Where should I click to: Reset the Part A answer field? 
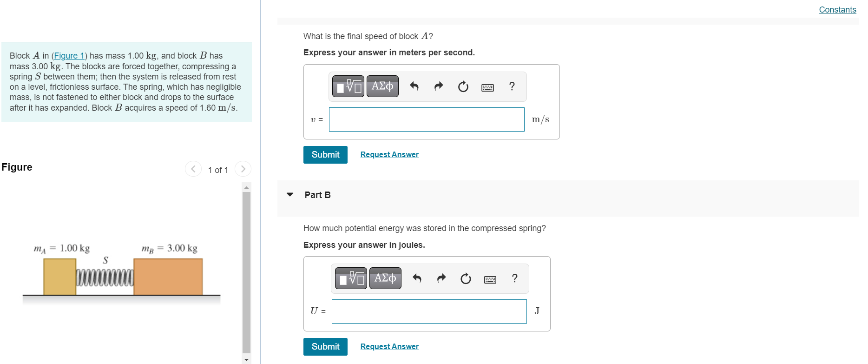pos(463,86)
